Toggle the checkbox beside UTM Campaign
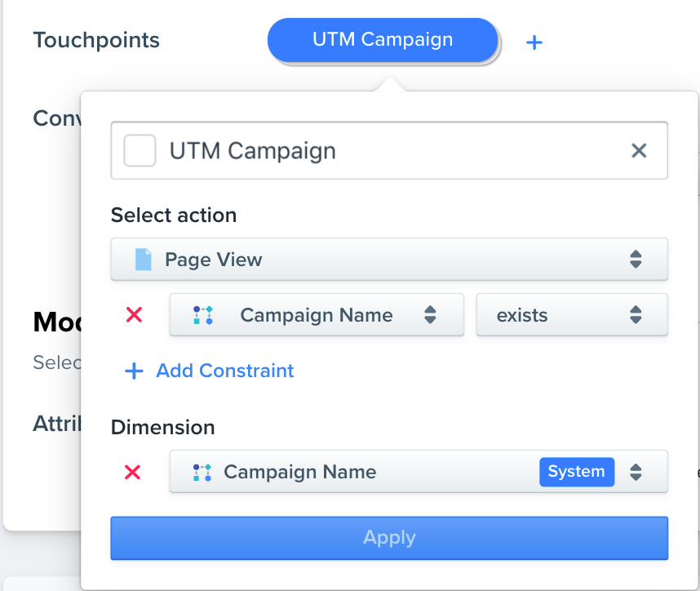This screenshot has width=700, height=591. pyautogui.click(x=140, y=150)
